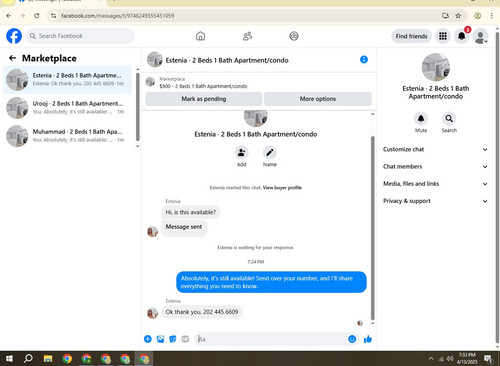Open the Home feed icon
This screenshot has height=366, width=500.
click(x=200, y=36)
